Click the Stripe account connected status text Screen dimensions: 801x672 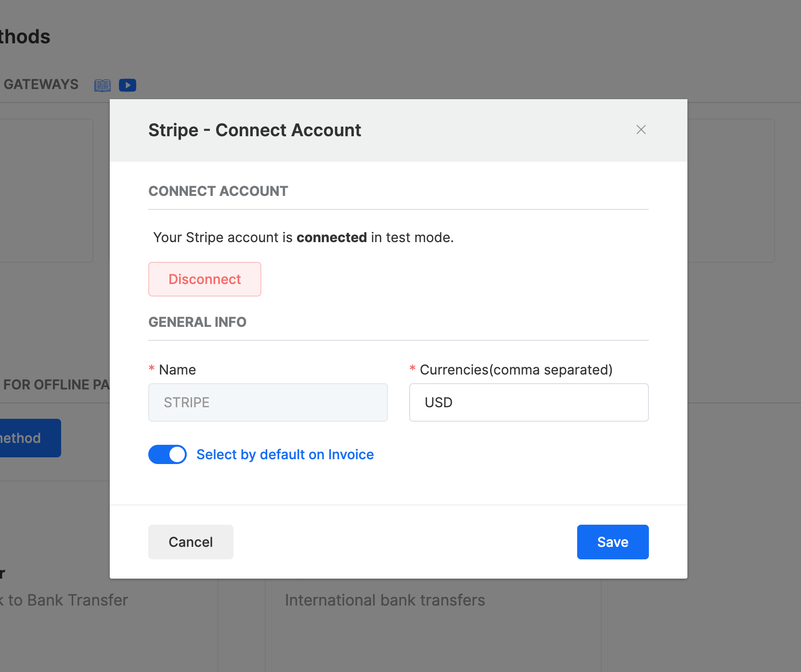click(x=303, y=237)
